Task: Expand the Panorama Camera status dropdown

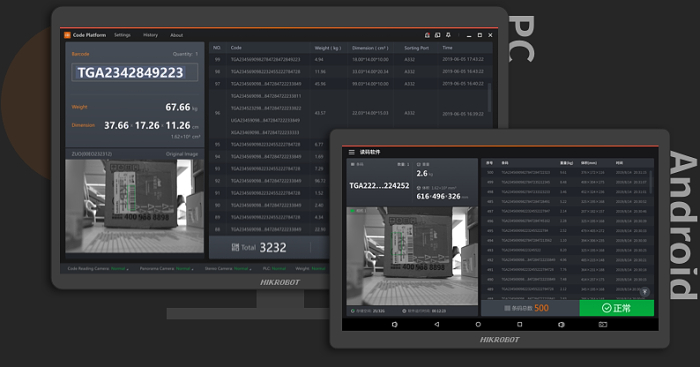Action: coord(192,270)
